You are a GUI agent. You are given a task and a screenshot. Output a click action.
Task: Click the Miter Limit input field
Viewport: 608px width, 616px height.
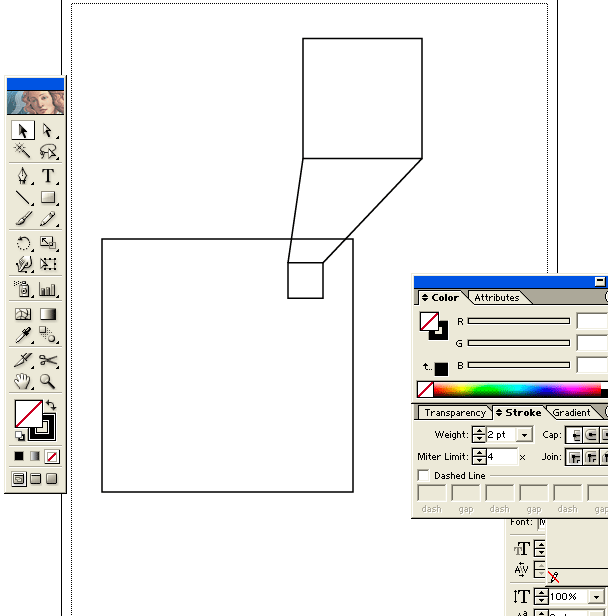(x=502, y=457)
